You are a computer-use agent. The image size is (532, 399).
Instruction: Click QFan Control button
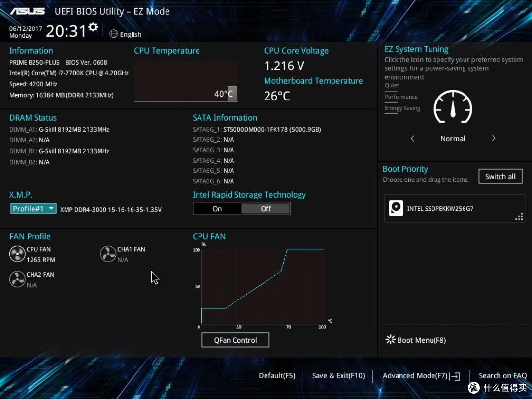[x=235, y=340]
